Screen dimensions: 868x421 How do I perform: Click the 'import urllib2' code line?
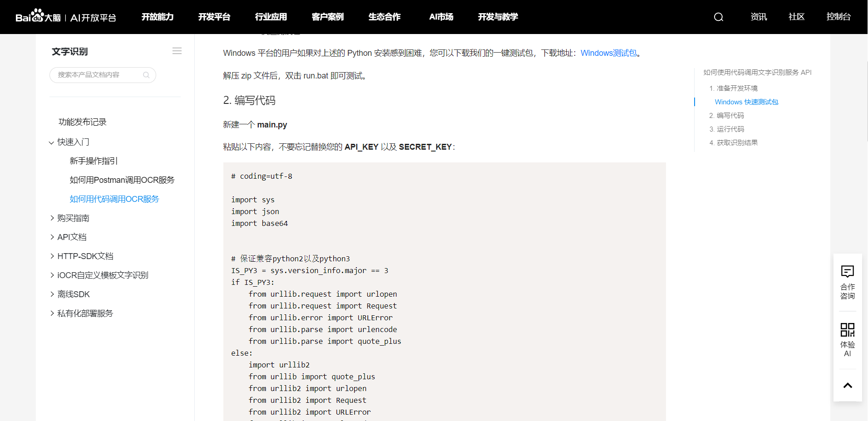coord(279,365)
